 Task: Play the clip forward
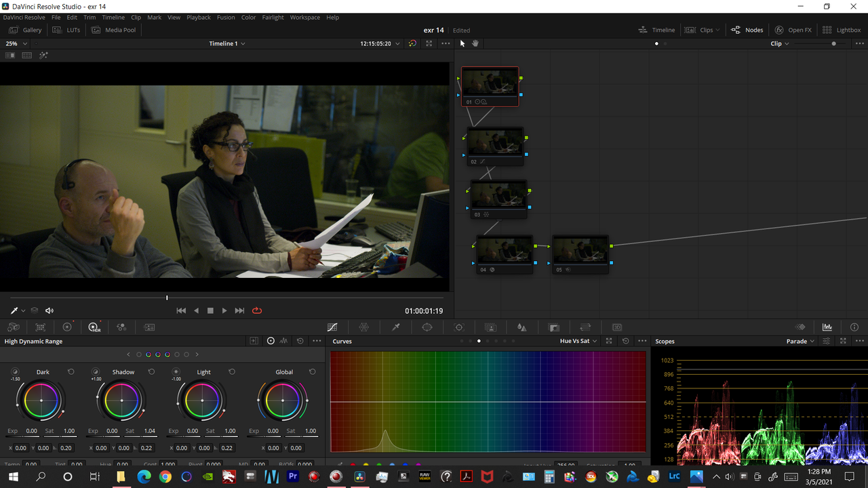point(224,310)
